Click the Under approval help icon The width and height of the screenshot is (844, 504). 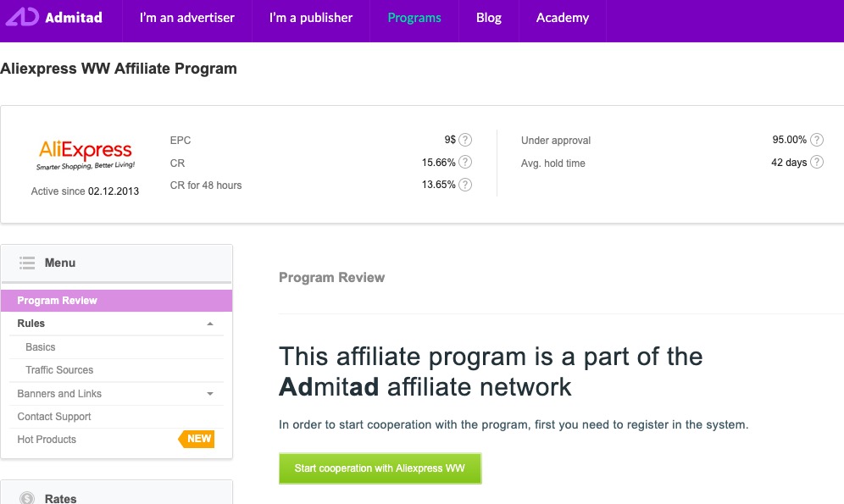click(817, 140)
